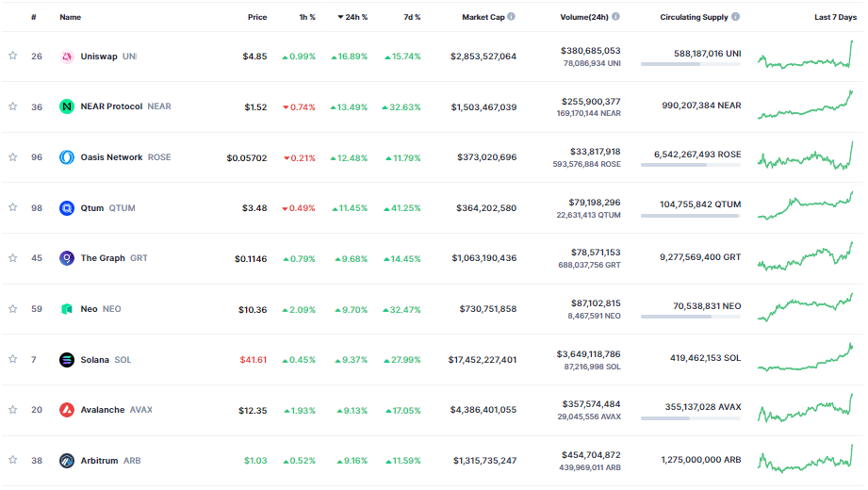Click Avalanche circulating supply progress bar

(x=691, y=418)
